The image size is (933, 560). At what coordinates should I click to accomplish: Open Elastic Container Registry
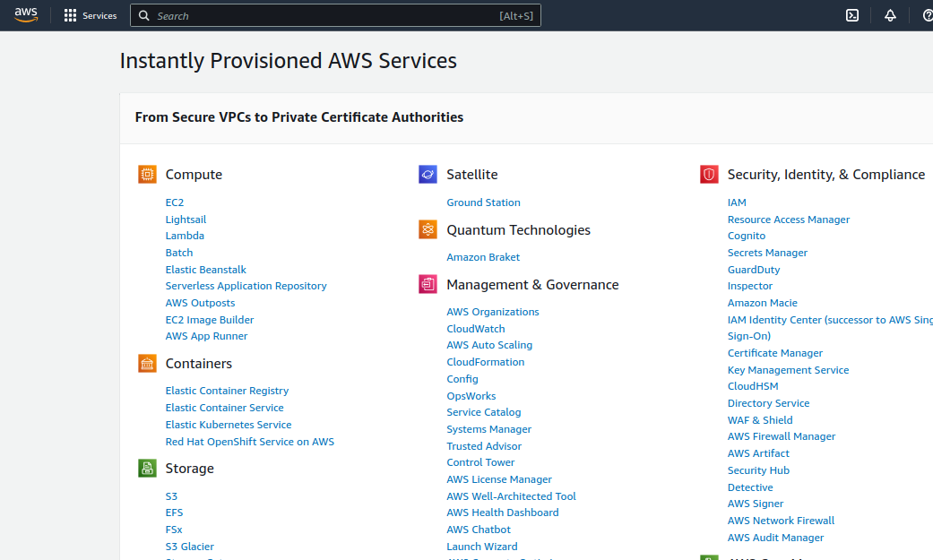pos(227,391)
